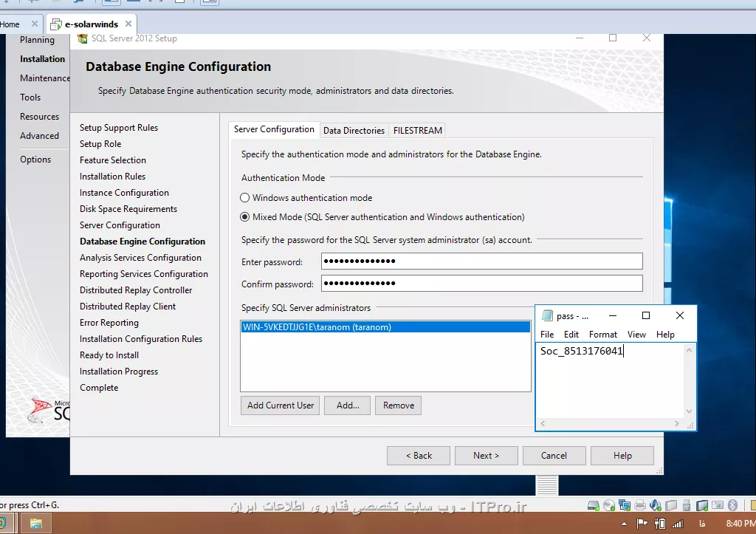Image resolution: width=756 pixels, height=534 pixels.
Task: Click the VMware printer device icon
Action: [640, 505]
